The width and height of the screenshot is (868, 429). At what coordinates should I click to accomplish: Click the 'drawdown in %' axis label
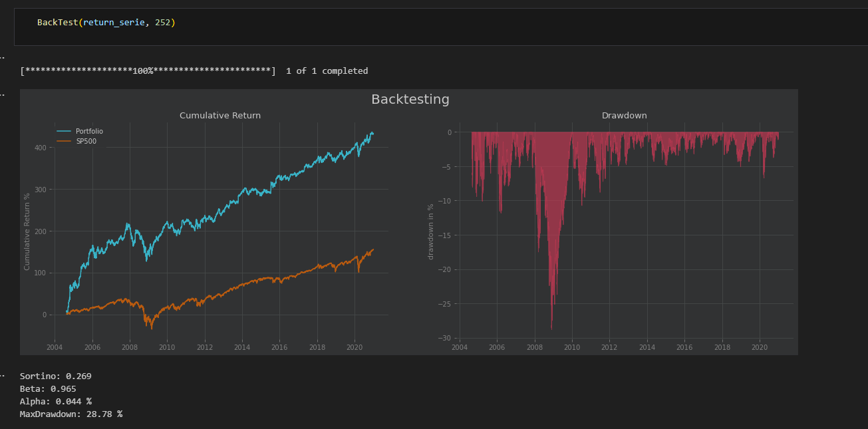430,227
